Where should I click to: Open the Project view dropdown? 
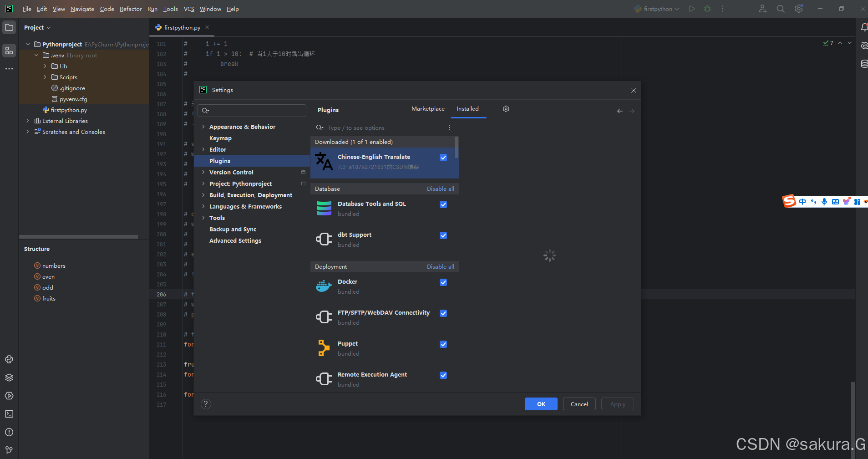click(x=37, y=27)
